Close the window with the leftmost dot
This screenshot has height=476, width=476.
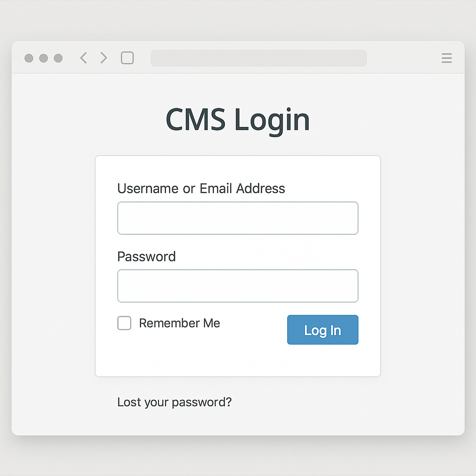click(x=29, y=58)
